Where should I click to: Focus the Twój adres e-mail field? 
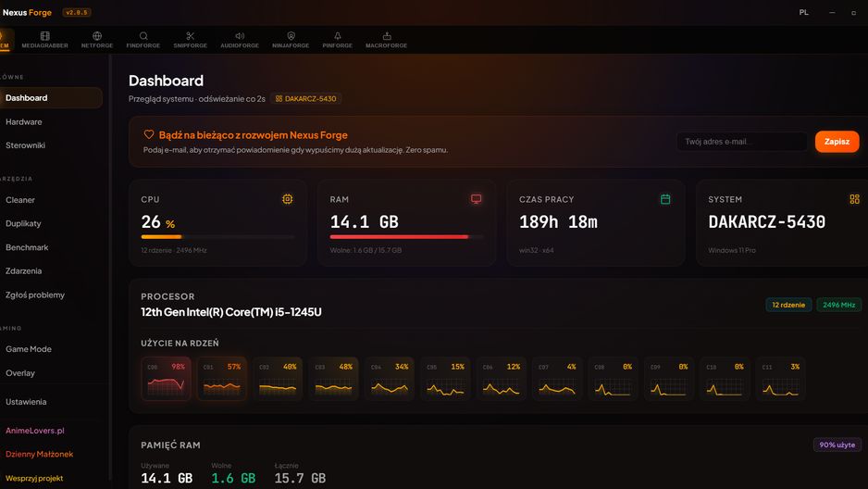coord(742,142)
